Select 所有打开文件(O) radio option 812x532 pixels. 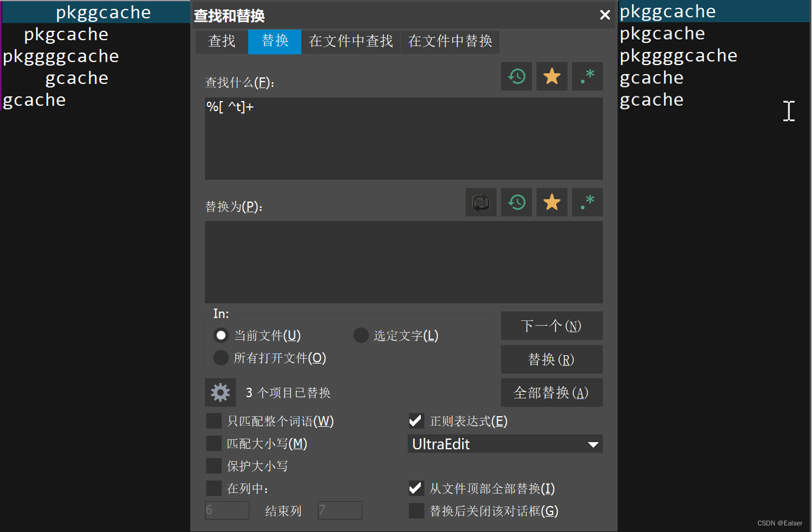221,358
